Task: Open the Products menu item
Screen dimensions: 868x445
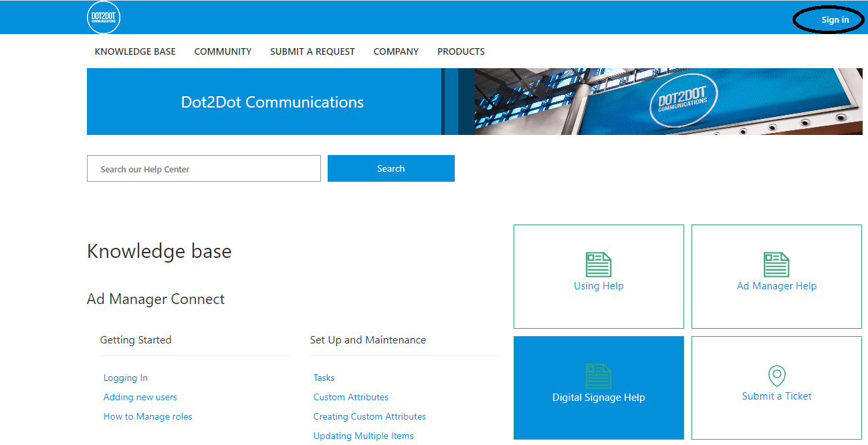Action: (x=461, y=51)
